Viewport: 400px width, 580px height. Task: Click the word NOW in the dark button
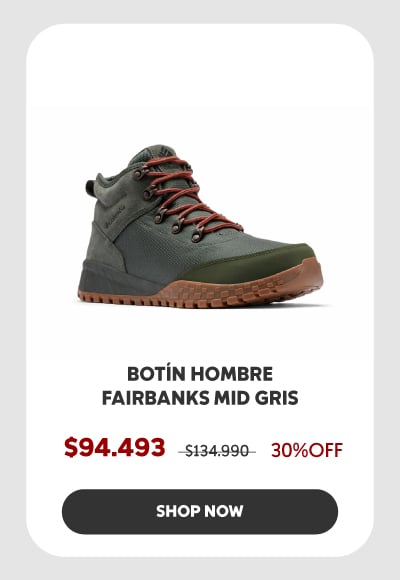pos(224,511)
